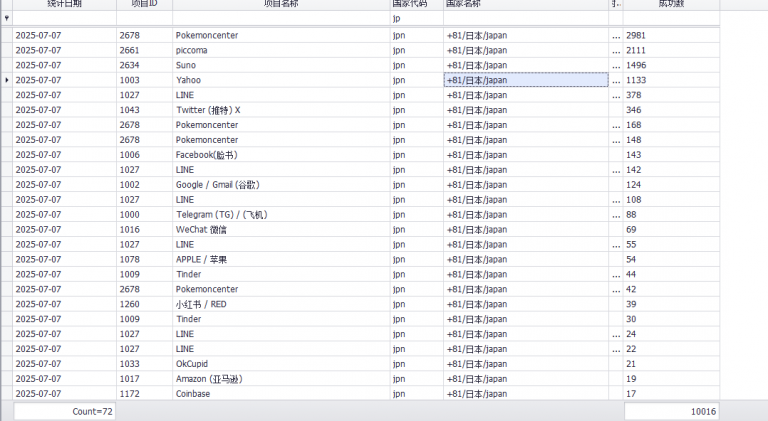Select the LINE row with count 24
The image size is (768, 421).
pos(360,334)
